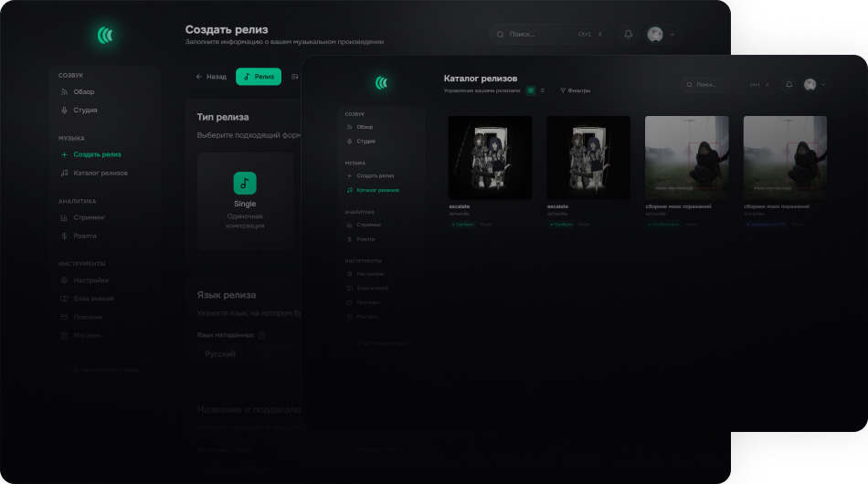The height and width of the screenshot is (484, 868).
Task: Open the Русский language dropdown
Action: click(x=249, y=354)
